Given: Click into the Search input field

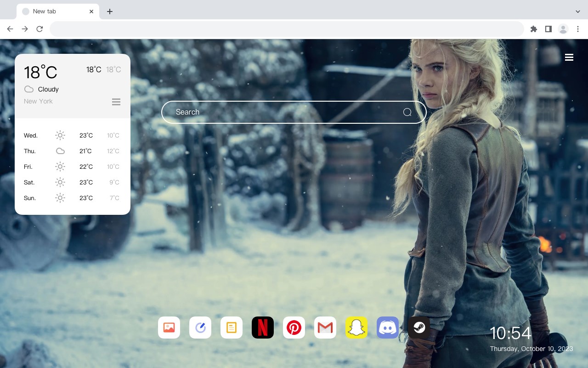Looking at the screenshot, I should (x=294, y=112).
